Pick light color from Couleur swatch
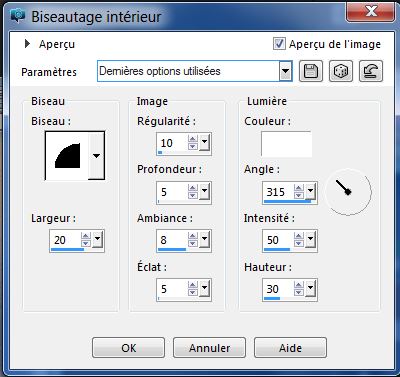This screenshot has height=377, width=400. tap(286, 144)
